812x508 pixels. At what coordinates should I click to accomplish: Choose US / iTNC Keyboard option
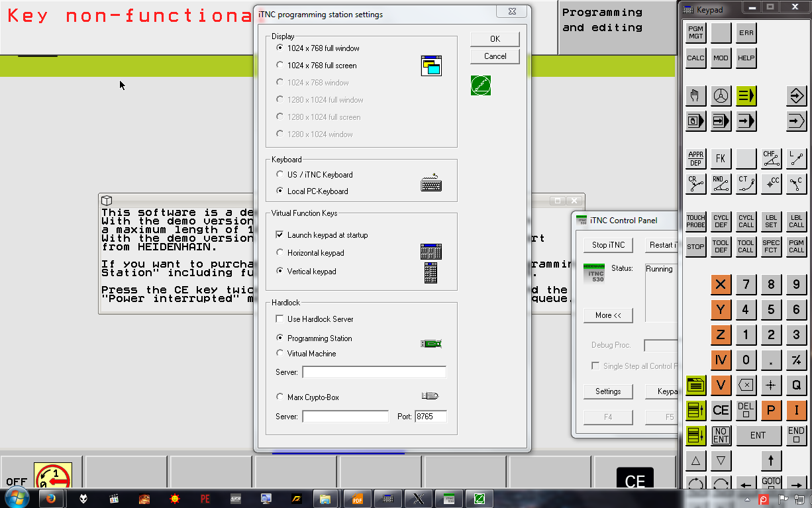pyautogui.click(x=314, y=175)
